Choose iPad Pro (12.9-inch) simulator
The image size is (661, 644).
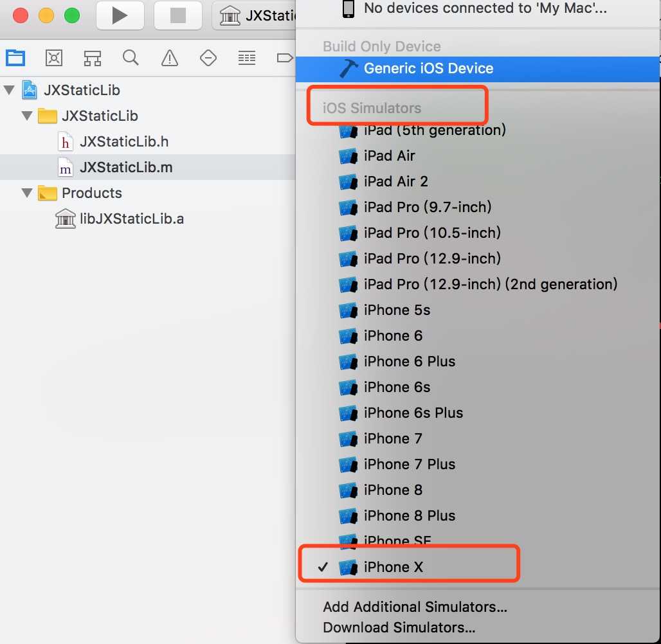click(478, 258)
